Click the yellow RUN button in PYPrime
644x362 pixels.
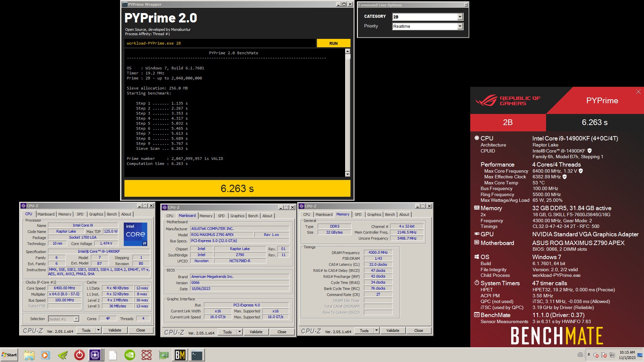pyautogui.click(x=333, y=43)
